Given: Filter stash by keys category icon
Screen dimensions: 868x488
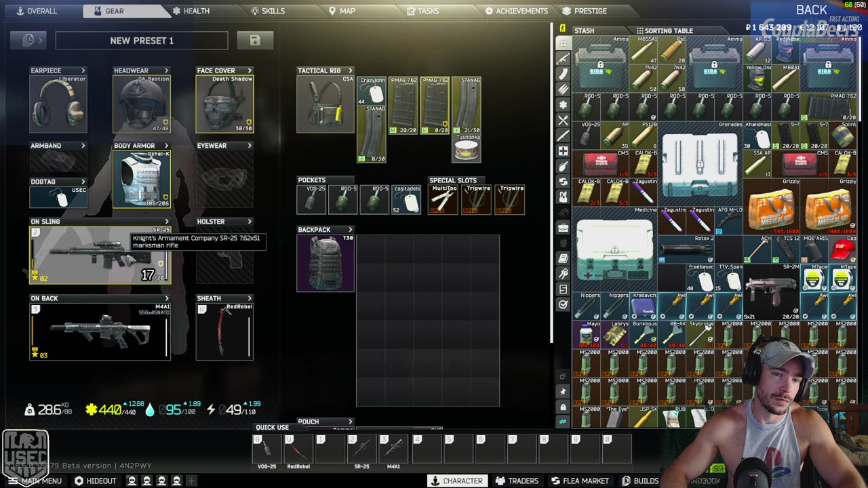Looking at the screenshot, I should [x=563, y=274].
